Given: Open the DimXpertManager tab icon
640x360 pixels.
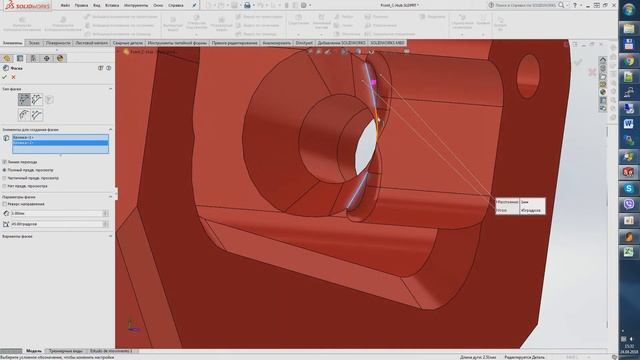Looking at the screenshot, I should (47, 58).
